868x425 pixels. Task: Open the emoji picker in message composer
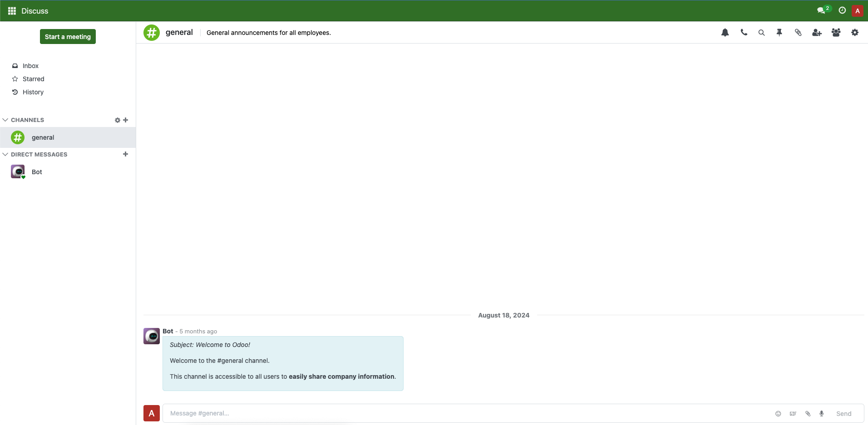[x=778, y=414]
